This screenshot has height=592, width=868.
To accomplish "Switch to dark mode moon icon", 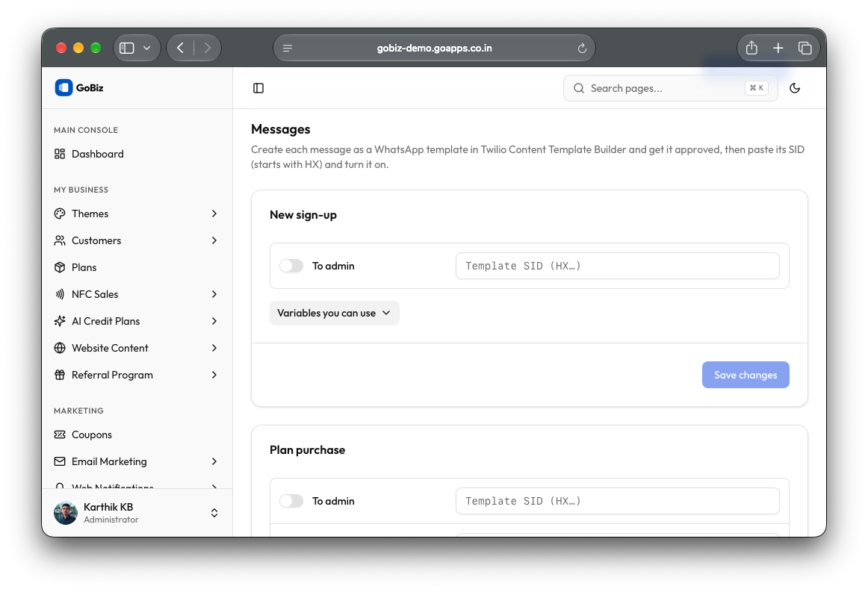I will [x=795, y=88].
